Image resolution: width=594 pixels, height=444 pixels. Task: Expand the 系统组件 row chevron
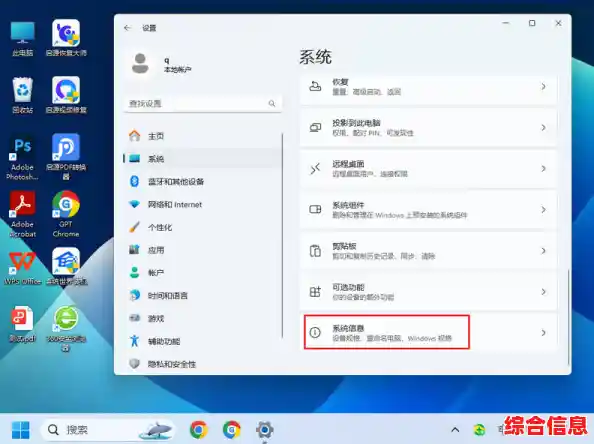[543, 209]
